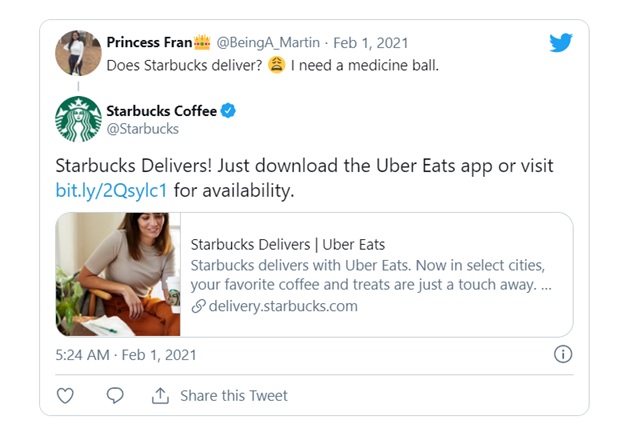Click the Uber Eats card preview image
624x436 pixels.
(x=118, y=274)
